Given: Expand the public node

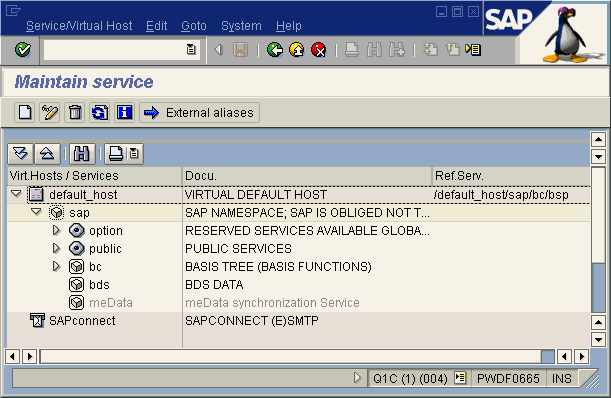Looking at the screenshot, I should [x=57, y=248].
